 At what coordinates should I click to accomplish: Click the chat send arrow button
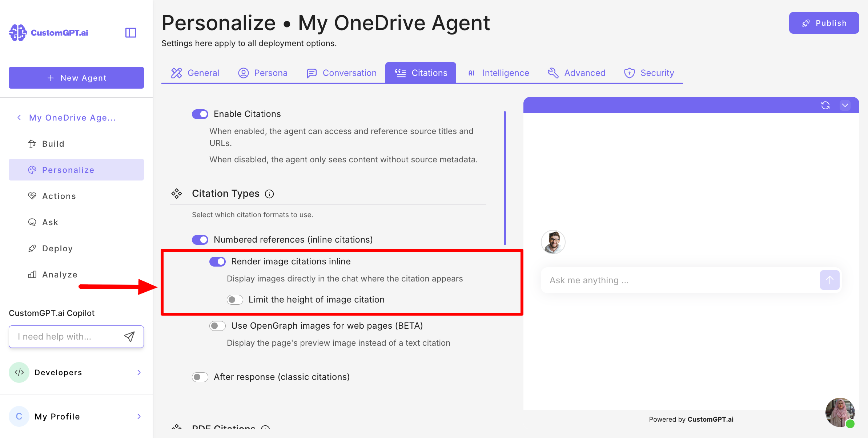829,280
